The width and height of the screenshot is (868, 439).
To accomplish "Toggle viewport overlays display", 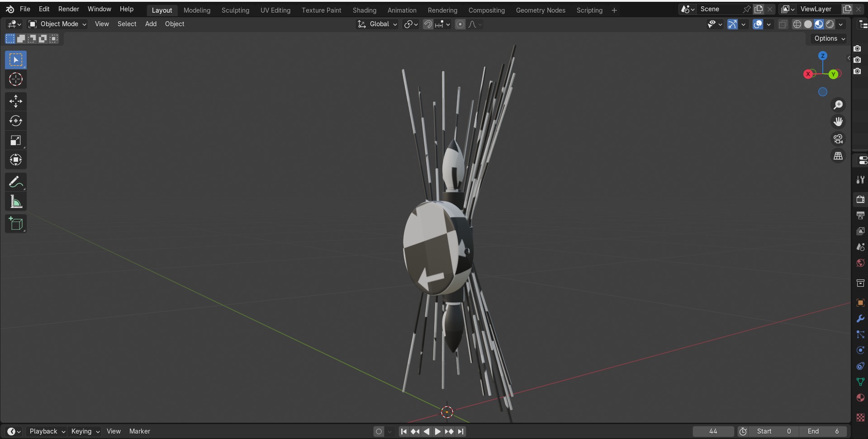I will point(758,24).
